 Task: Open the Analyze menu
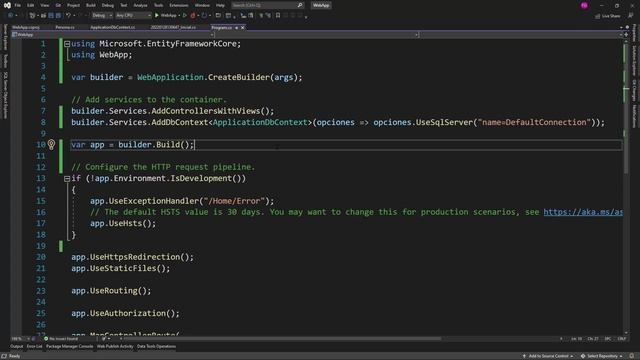(x=140, y=5)
